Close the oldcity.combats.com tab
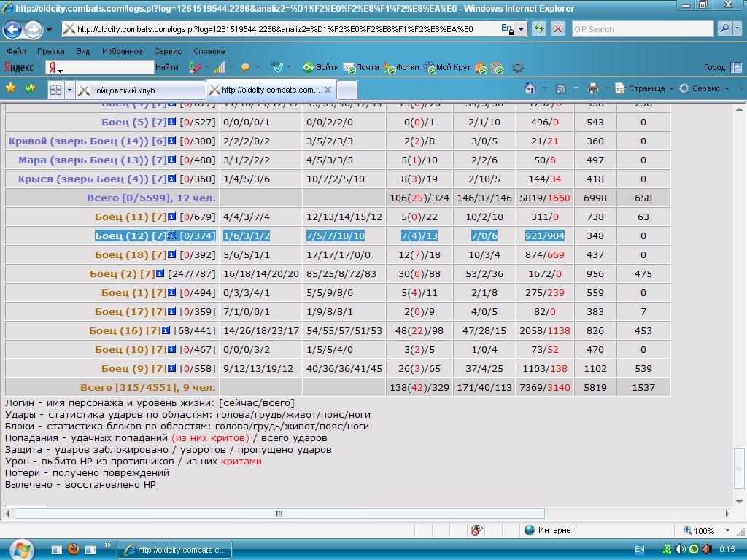 pos(328,90)
